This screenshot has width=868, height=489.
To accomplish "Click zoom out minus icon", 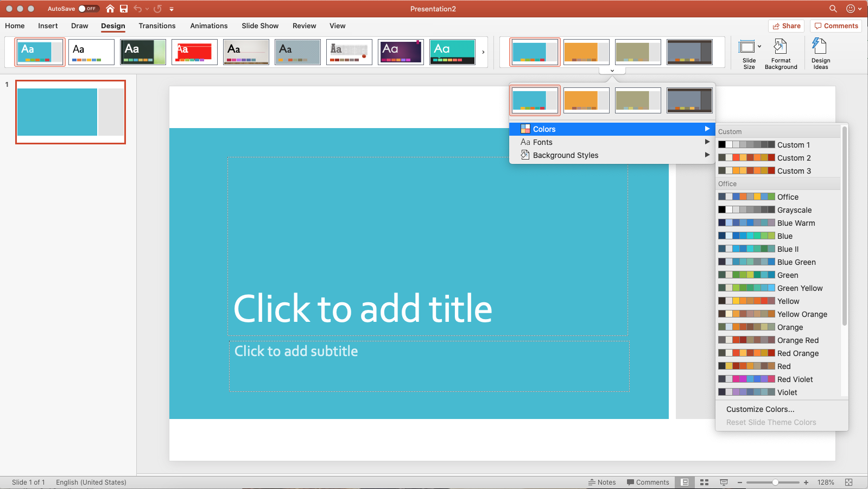I will coord(739,482).
